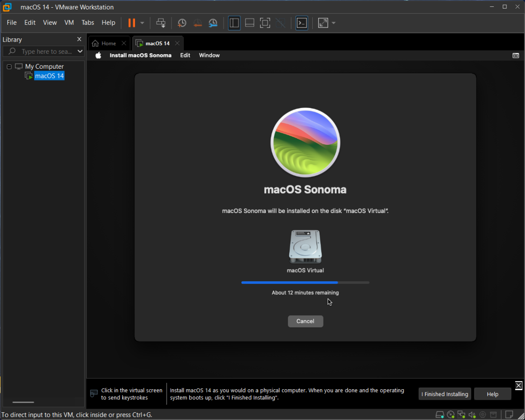
Task: Open the power options dropdown beside Pause
Action: click(x=142, y=23)
